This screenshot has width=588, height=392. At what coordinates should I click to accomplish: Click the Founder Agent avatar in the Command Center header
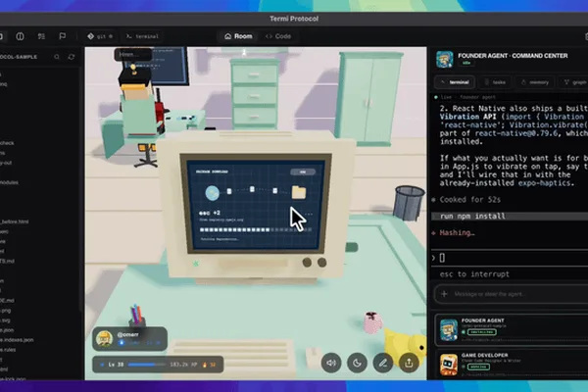pos(444,59)
